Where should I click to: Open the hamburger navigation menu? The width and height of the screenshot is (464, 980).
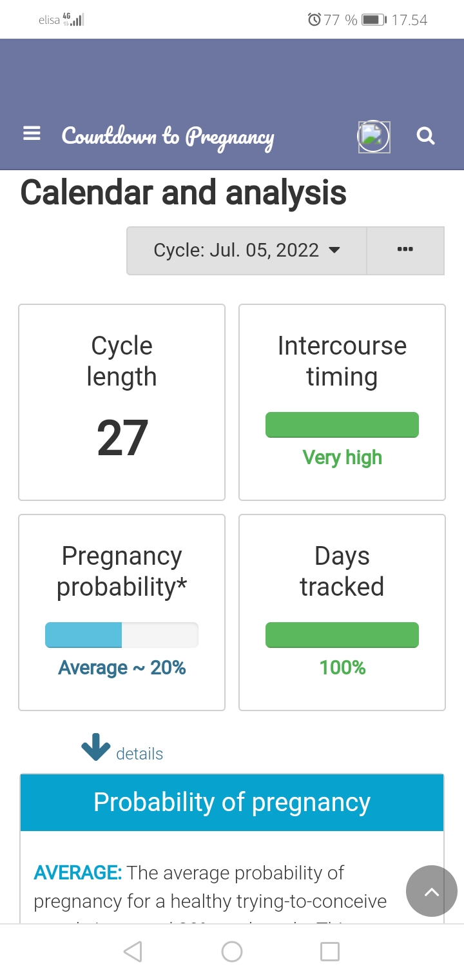[32, 134]
